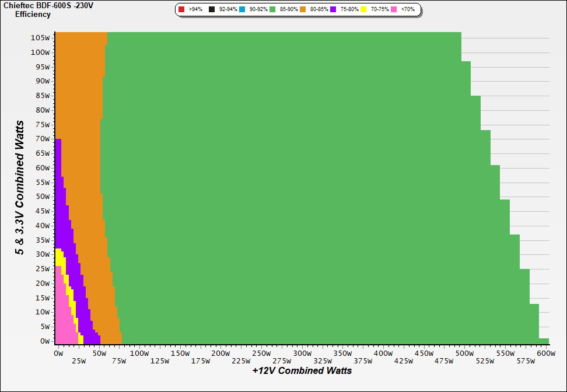Viewport: 567px width, 392px height.
Task: Click the Chieftec BDF-600S -230V chart title
Action: [x=48, y=5]
